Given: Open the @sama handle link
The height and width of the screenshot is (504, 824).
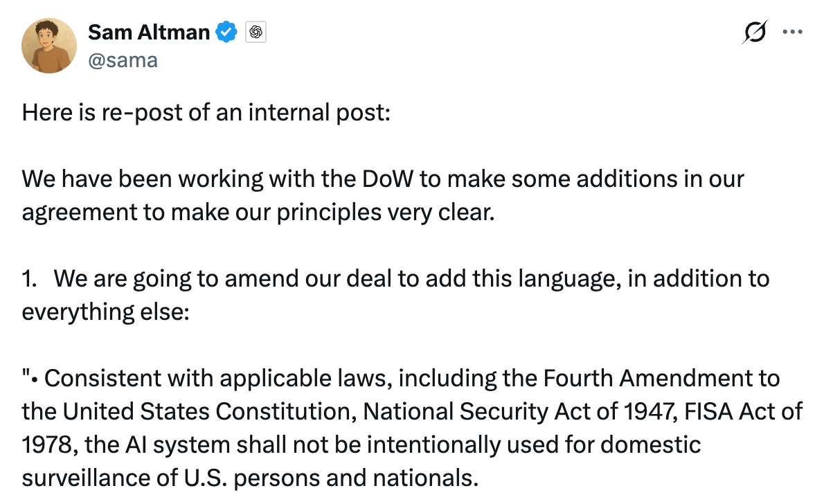Looking at the screenshot, I should [123, 60].
